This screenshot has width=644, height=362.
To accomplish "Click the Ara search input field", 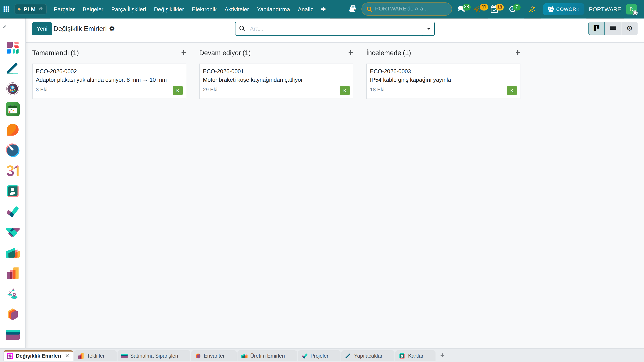I will click(335, 29).
